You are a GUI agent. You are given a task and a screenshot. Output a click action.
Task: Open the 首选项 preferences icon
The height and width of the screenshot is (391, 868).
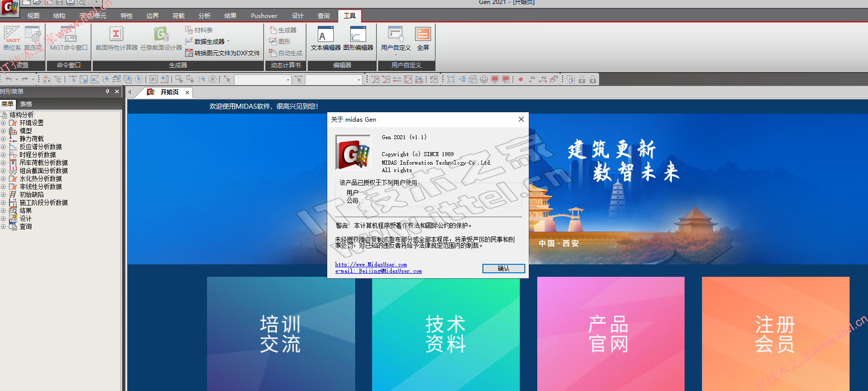coord(33,39)
